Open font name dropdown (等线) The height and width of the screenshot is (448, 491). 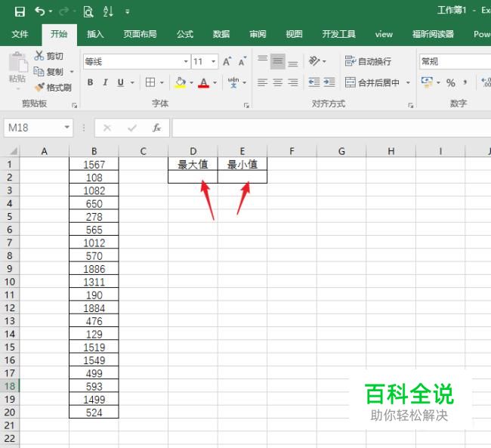click(x=186, y=61)
